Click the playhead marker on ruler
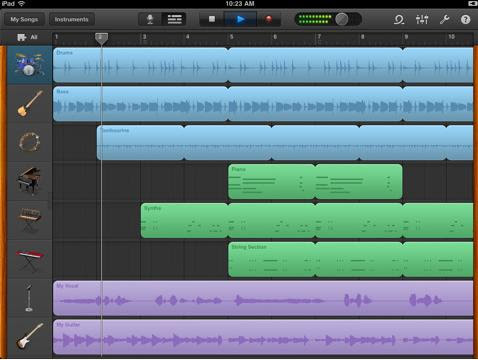Viewport: 478px width, 360px height. (101, 39)
